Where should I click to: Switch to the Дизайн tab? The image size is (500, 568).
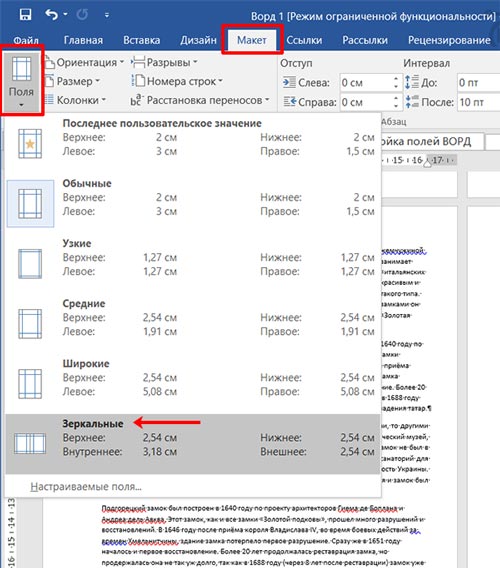198,40
